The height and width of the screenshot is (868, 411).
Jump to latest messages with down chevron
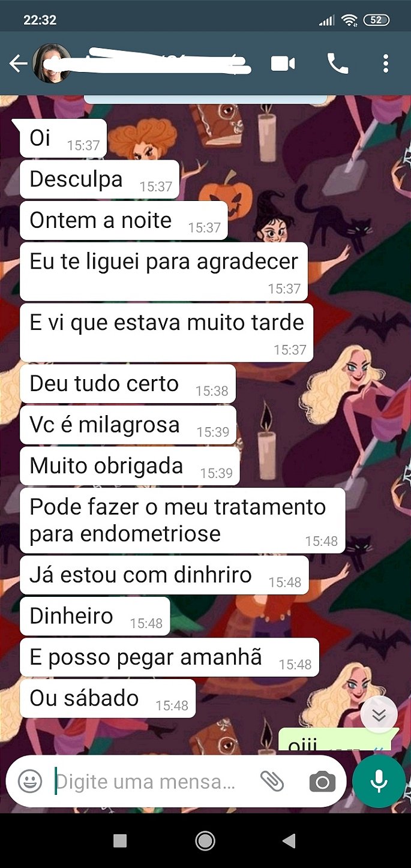point(379,714)
